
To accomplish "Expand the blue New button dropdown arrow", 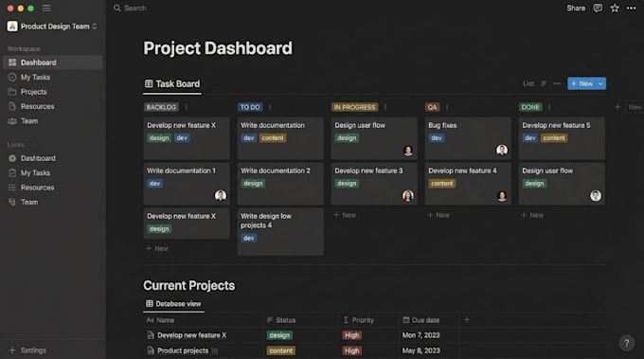I will [600, 83].
